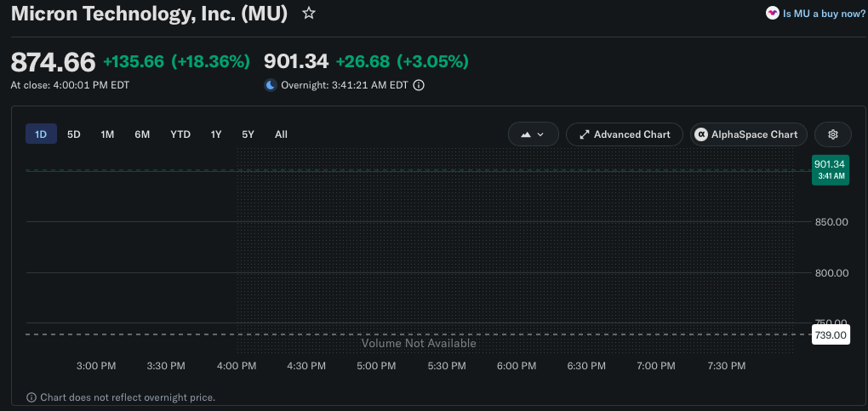
Task: Show the All time range
Action: 281,134
